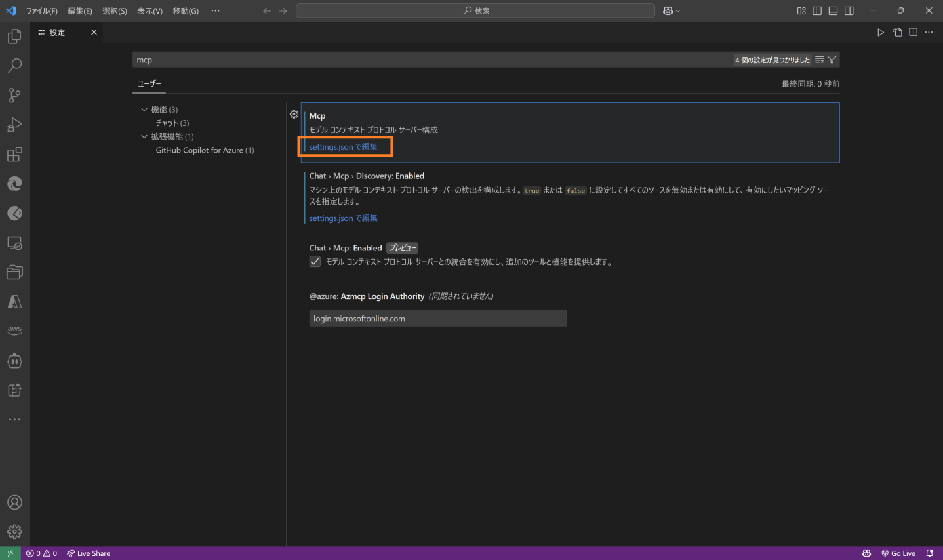943x560 pixels.
Task: Open the ファイル(F) menu
Action: click(42, 11)
